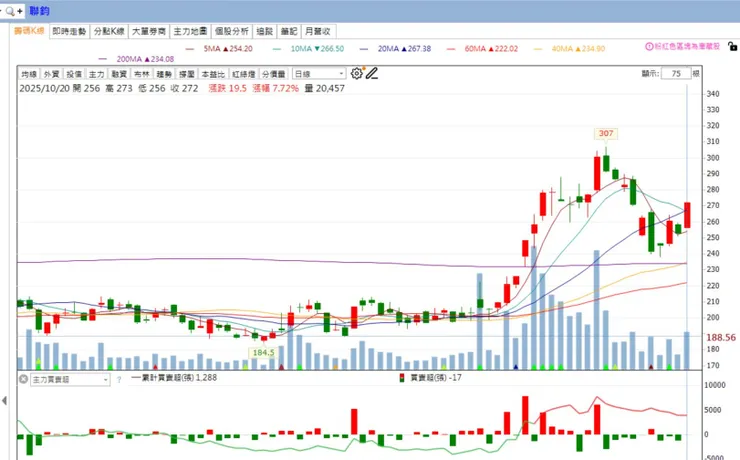Click the 40MA legend entry

click(569, 49)
